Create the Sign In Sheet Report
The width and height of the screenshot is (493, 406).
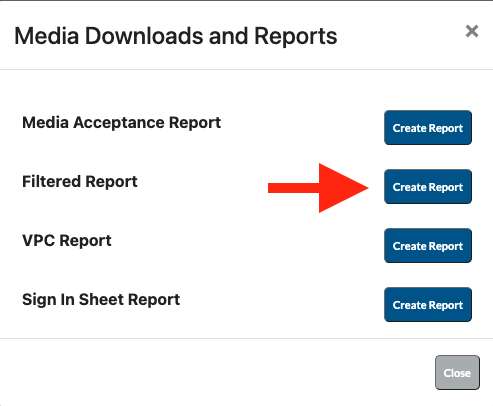click(x=428, y=305)
